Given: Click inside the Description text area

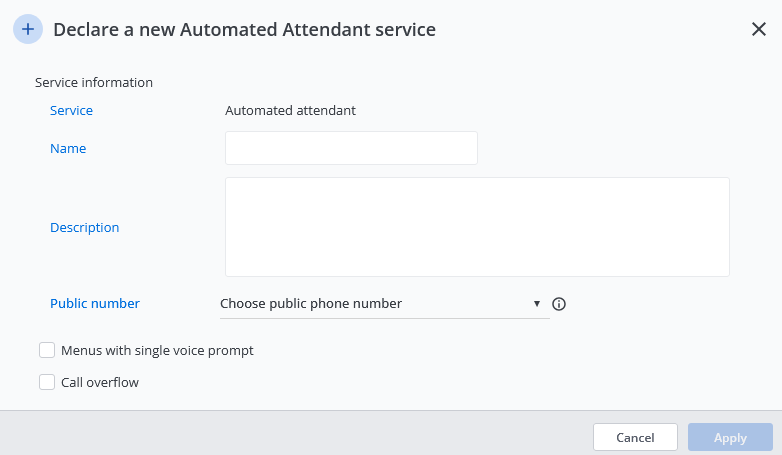Looking at the screenshot, I should [477, 227].
